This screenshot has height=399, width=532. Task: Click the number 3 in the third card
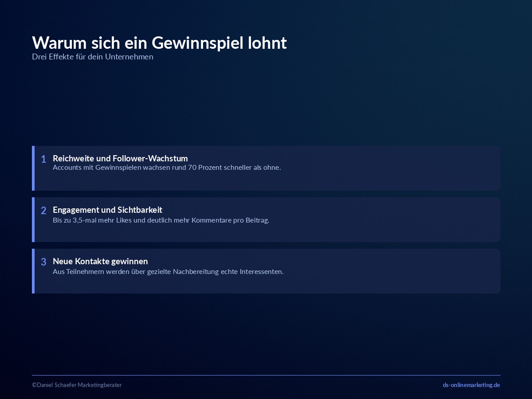(43, 262)
